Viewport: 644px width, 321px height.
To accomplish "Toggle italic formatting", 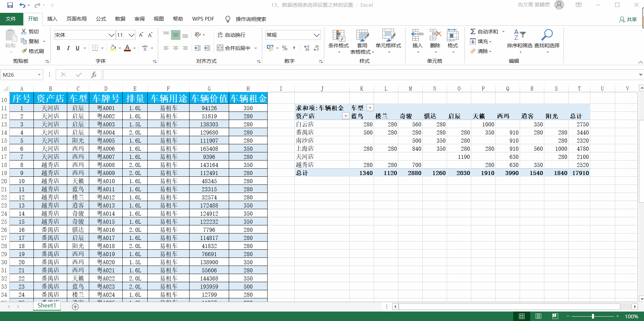I will coord(68,48).
